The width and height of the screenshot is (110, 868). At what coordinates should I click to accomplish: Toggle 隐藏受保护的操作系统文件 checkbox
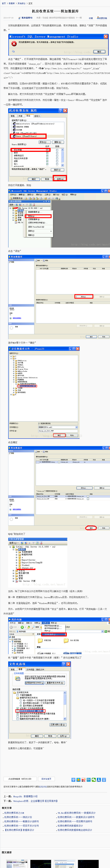[18, 719]
